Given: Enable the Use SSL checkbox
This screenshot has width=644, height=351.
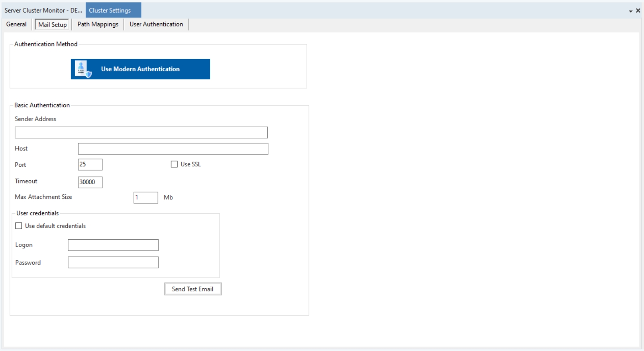Looking at the screenshot, I should pos(174,164).
